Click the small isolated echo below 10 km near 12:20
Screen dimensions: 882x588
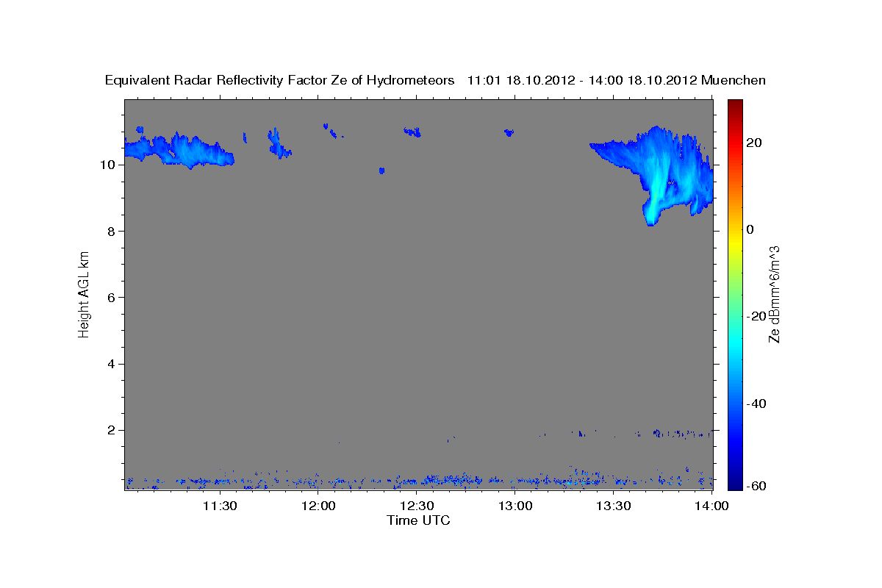tap(381, 171)
